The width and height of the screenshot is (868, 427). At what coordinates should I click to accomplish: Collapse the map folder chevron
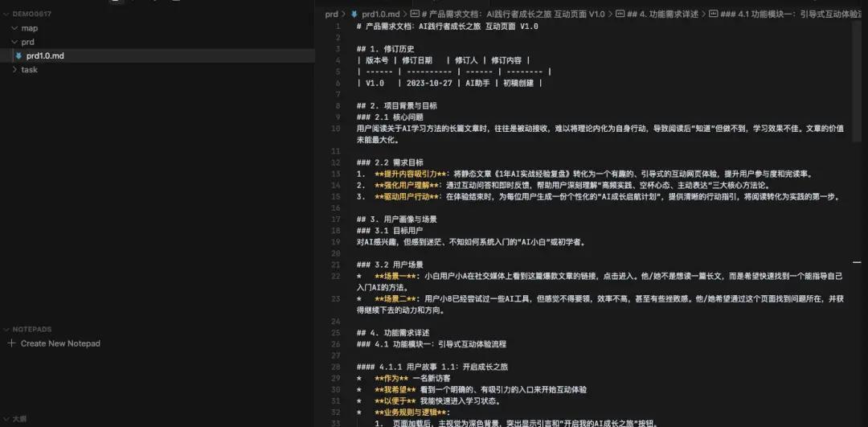point(14,28)
